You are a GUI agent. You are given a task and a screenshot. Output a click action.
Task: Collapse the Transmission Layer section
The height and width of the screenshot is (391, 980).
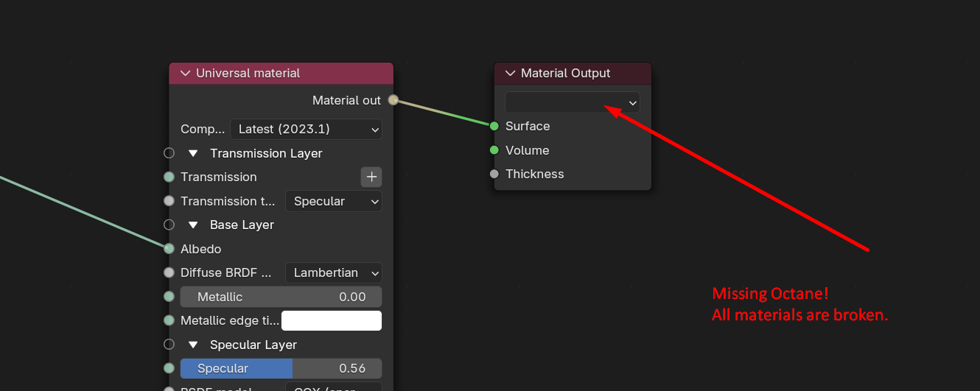[x=193, y=153]
